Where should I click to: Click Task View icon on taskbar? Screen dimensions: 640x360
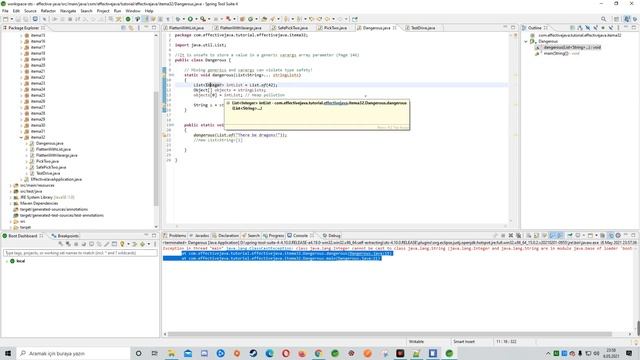(x=155, y=353)
